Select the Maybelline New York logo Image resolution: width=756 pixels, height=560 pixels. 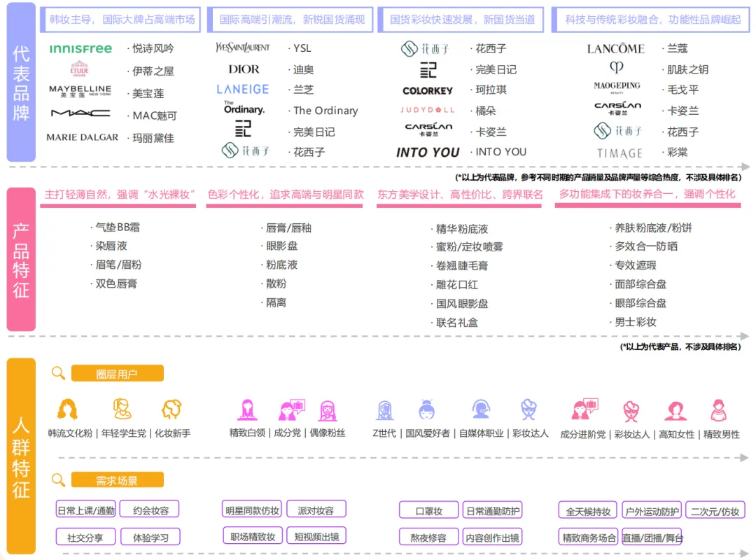80,91
